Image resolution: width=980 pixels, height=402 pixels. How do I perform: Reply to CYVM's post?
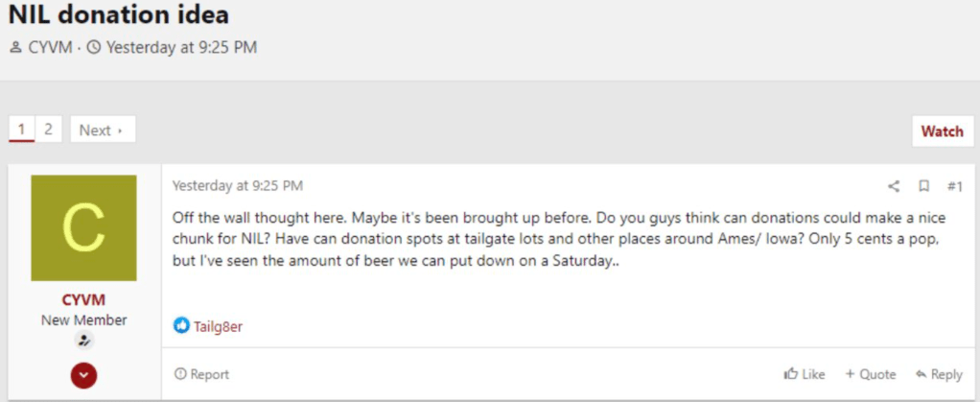[939, 374]
